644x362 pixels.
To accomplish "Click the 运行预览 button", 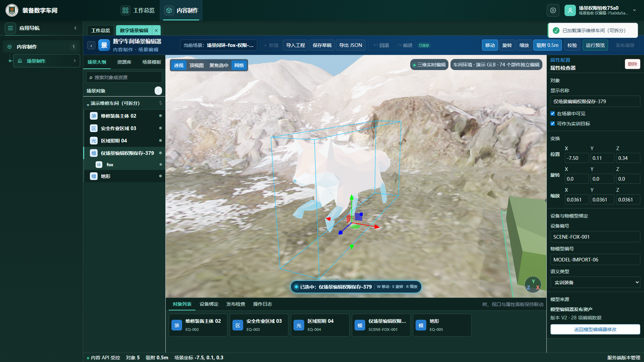I will (x=595, y=45).
